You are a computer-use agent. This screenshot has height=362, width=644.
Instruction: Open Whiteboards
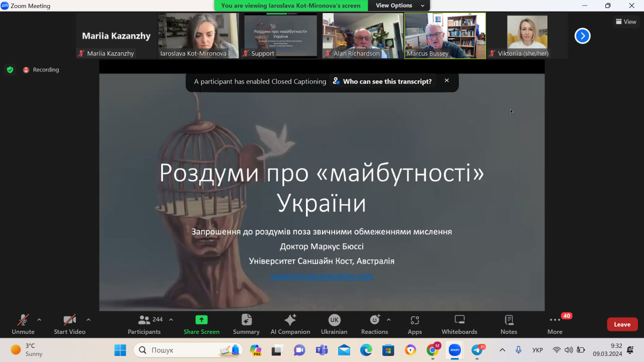coord(459,324)
